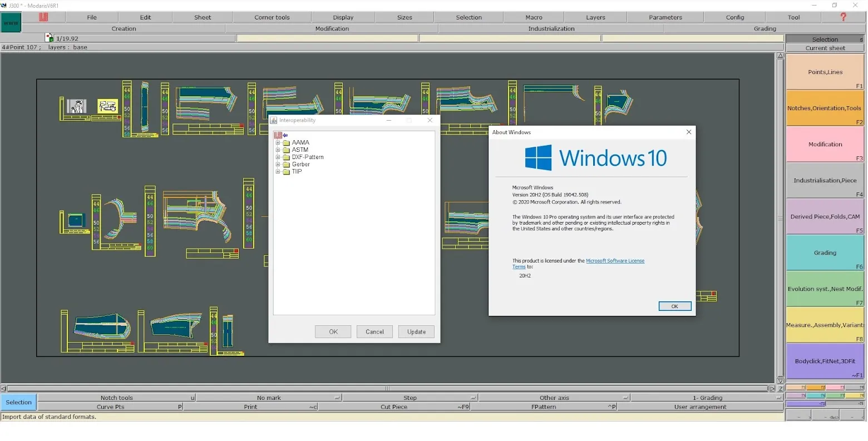Toggle the Selection mode button at bottom-left
Image resolution: width=868 pixels, height=441 pixels.
point(18,402)
